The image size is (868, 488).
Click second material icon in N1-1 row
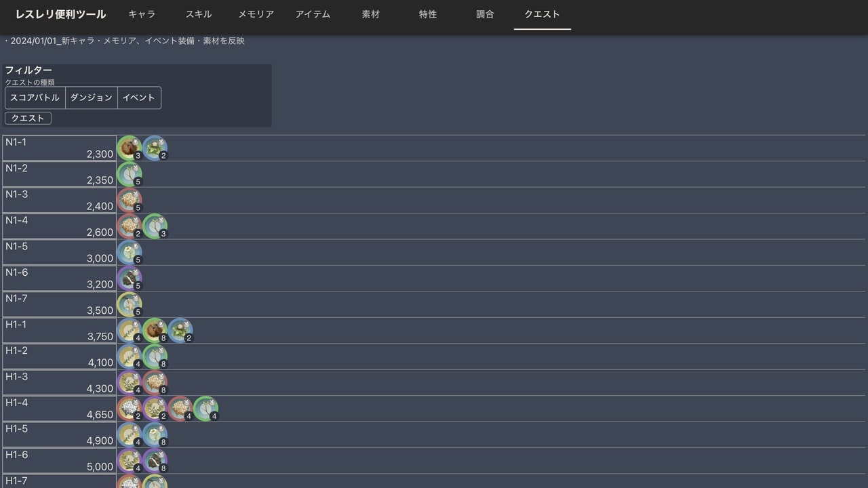tap(155, 148)
